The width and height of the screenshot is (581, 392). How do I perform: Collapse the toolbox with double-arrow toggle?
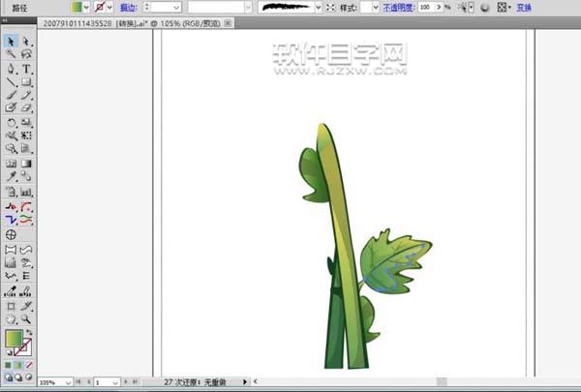coord(5,20)
